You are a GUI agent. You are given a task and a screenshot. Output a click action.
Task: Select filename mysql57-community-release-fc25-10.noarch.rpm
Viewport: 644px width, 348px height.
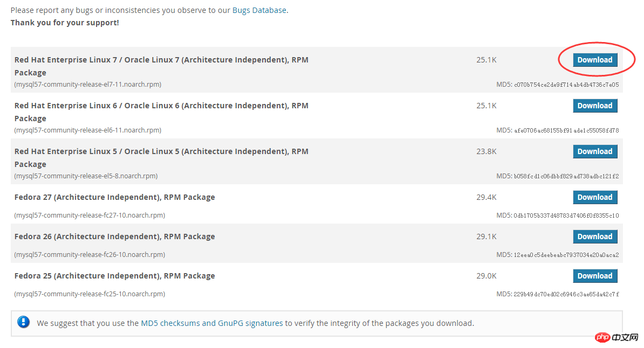(90, 294)
